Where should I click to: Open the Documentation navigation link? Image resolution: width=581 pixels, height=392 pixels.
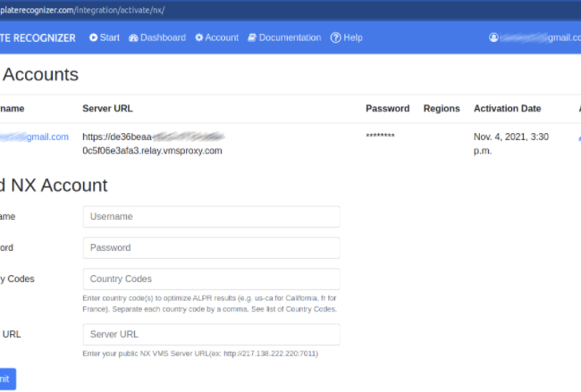pyautogui.click(x=284, y=38)
